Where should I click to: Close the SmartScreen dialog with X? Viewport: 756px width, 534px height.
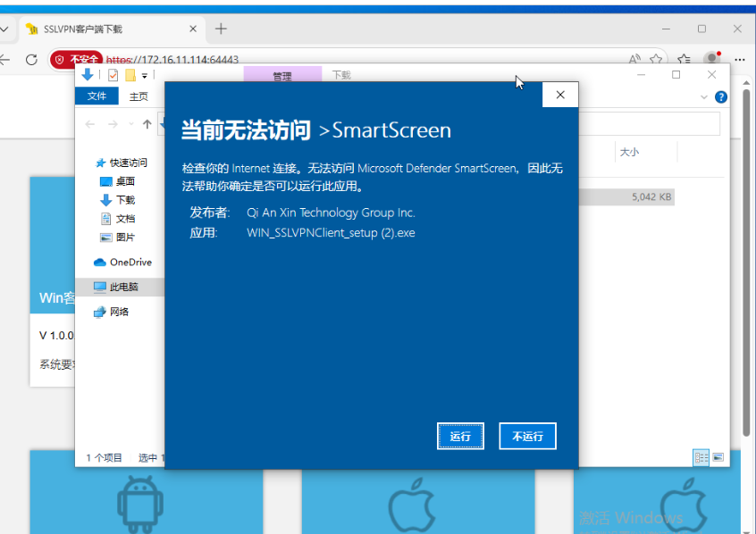[x=560, y=95]
